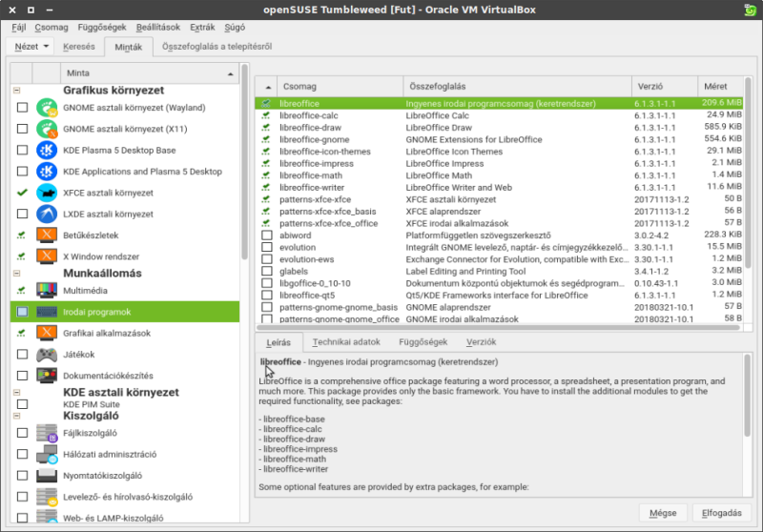Sort packages by the Csomag column
The width and height of the screenshot is (763, 532).
tap(340, 87)
